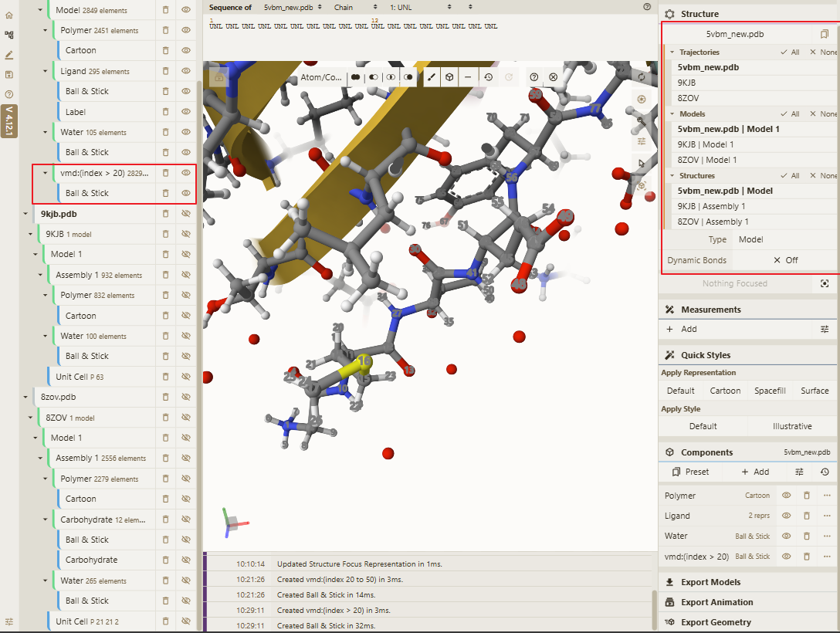Open the Chain dropdown in sequence bar
This screenshot has width=840, height=633.
click(x=356, y=8)
